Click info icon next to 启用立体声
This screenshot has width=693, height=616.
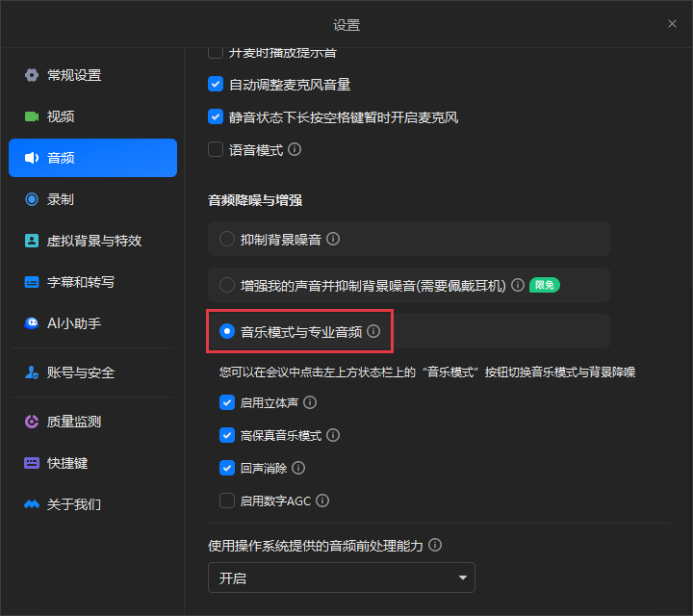[x=310, y=402]
